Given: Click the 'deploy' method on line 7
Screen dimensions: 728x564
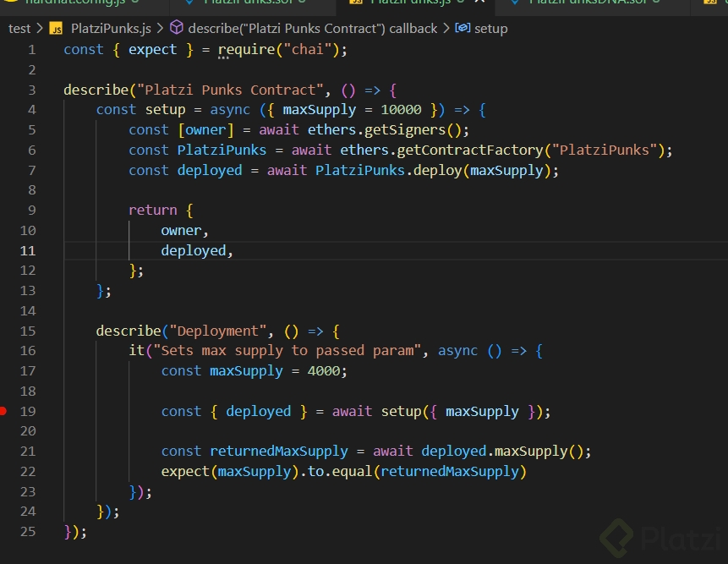Looking at the screenshot, I should click(x=437, y=171).
